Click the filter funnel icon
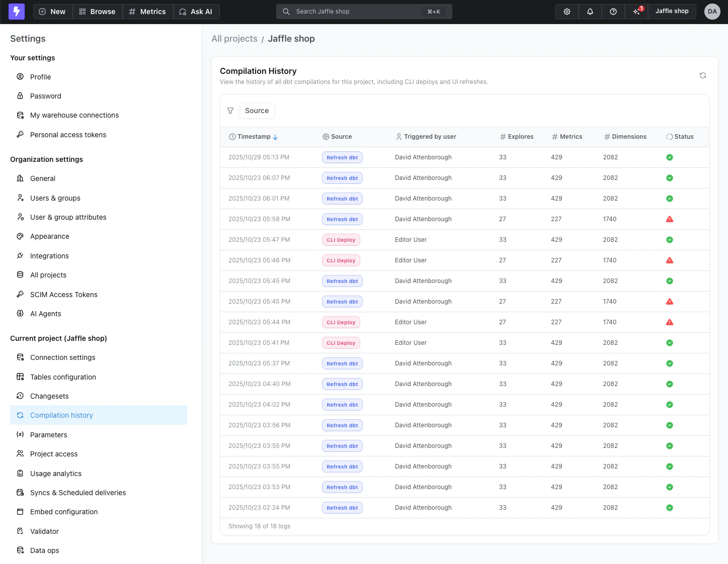 tap(230, 111)
